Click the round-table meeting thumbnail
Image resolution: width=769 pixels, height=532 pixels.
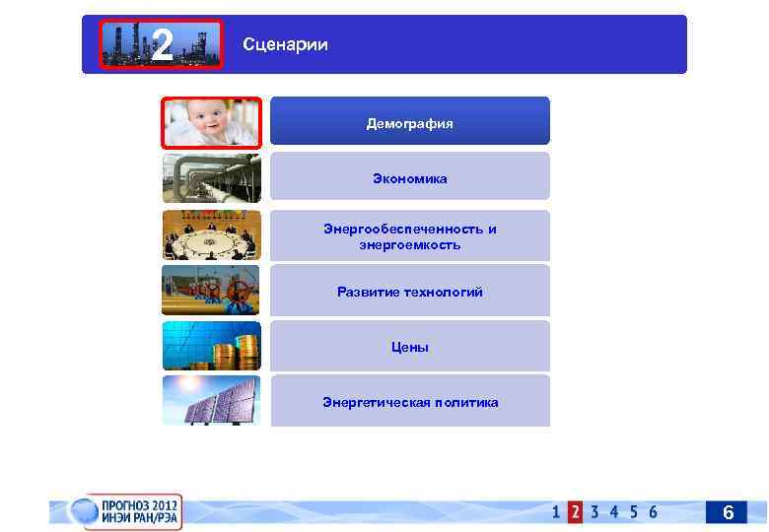pos(211,234)
